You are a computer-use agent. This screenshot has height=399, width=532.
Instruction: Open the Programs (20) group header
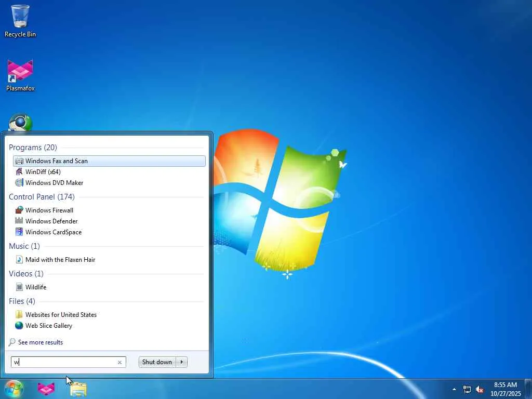[x=33, y=147]
